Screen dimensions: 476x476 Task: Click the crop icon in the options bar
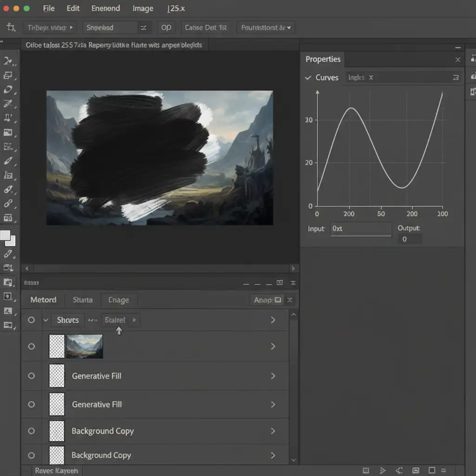[11, 28]
